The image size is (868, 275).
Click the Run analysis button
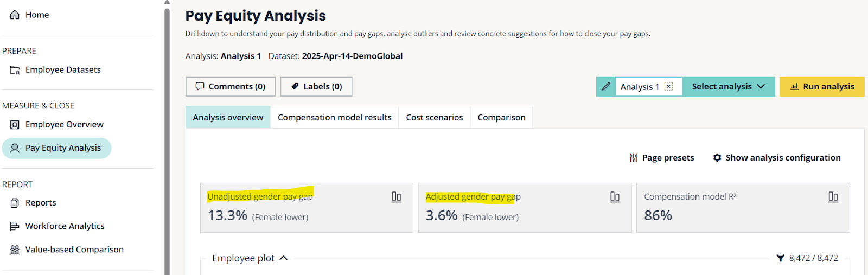click(822, 87)
